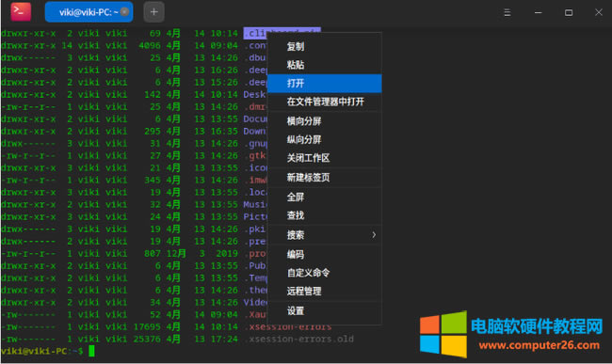Choose 横向分屏 to split horizontally
This screenshot has height=364, width=612.
(x=324, y=121)
